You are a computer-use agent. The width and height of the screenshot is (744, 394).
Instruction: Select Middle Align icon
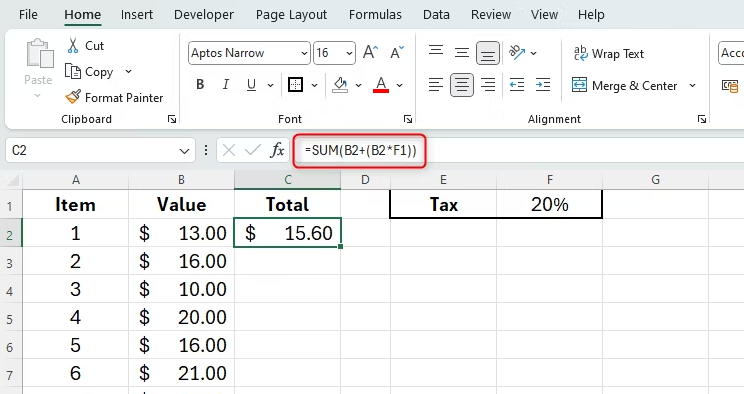[x=462, y=52]
